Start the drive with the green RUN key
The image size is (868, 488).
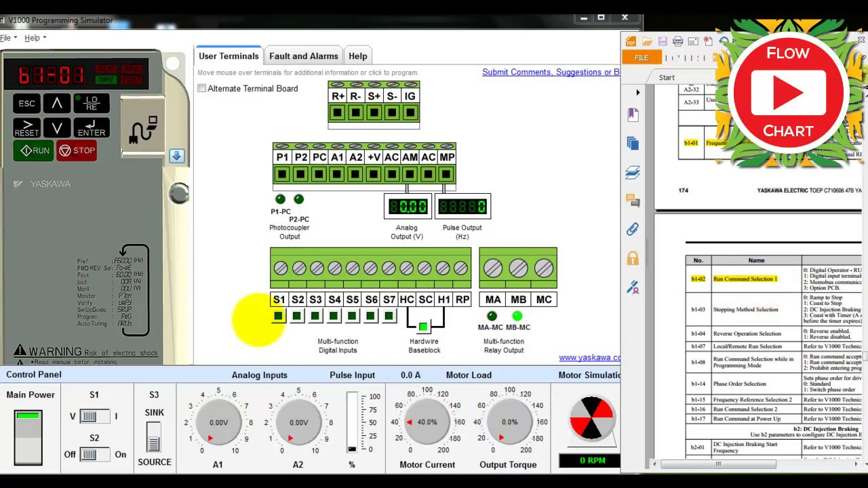pos(34,150)
